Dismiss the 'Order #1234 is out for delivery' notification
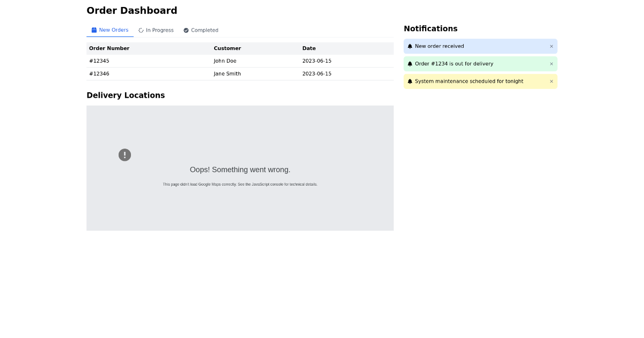Image resolution: width=644 pixels, height=338 pixels. coord(551,64)
